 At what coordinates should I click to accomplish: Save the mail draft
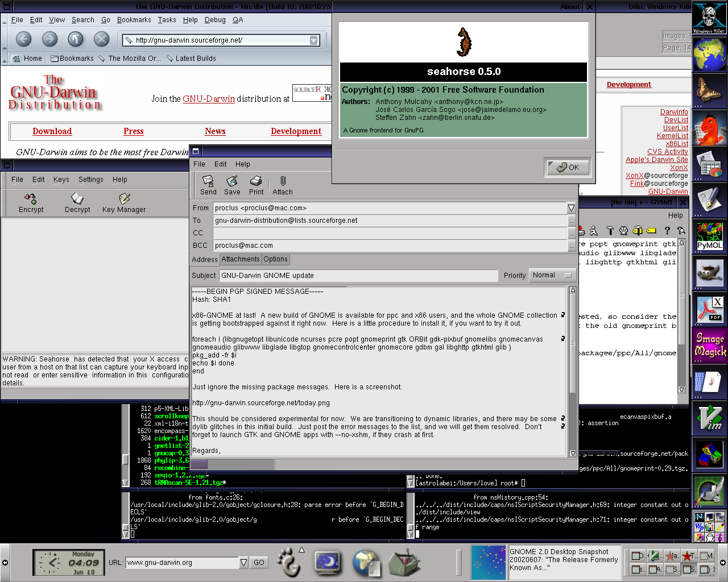click(x=232, y=186)
